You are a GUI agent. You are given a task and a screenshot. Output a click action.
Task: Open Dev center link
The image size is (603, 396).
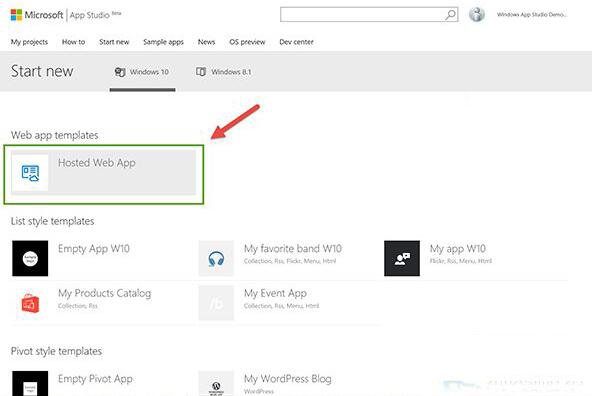click(296, 42)
